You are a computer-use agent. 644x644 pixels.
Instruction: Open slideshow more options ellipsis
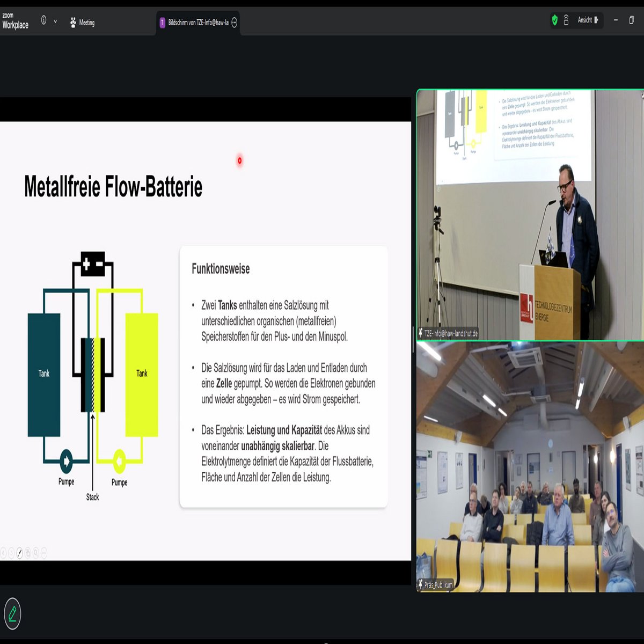click(x=44, y=552)
